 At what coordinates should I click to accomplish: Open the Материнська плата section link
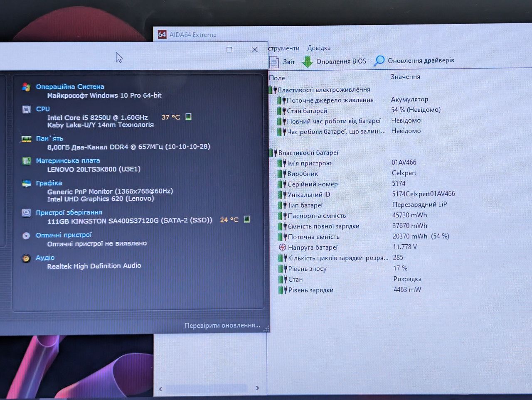[68, 160]
